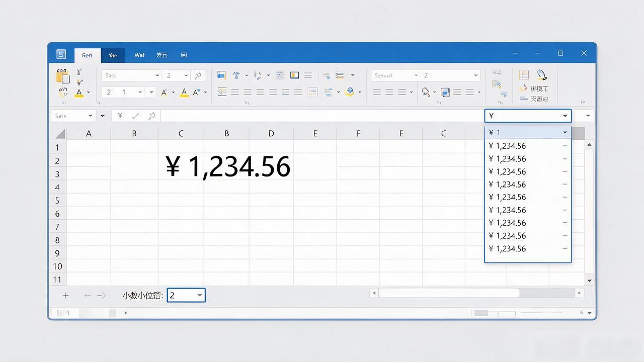Image resolution: width=644 pixels, height=362 pixels.
Task: Click the right arrow sheet navigation button
Action: [x=102, y=295]
